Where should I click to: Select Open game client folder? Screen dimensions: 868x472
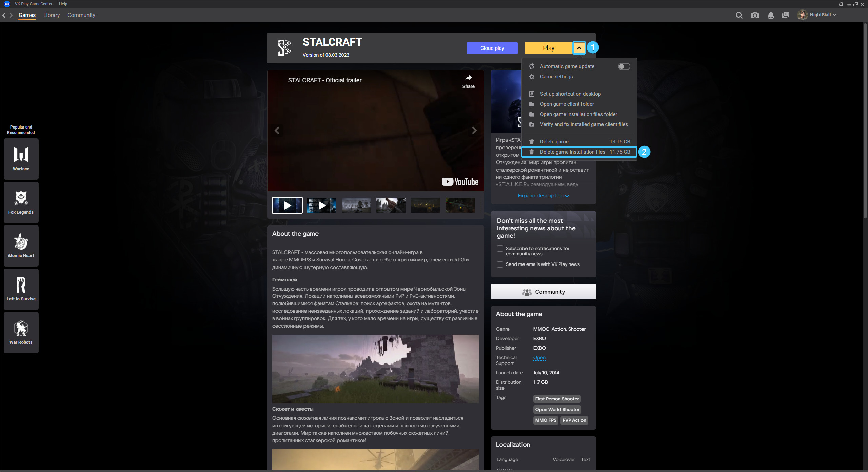click(x=579, y=104)
